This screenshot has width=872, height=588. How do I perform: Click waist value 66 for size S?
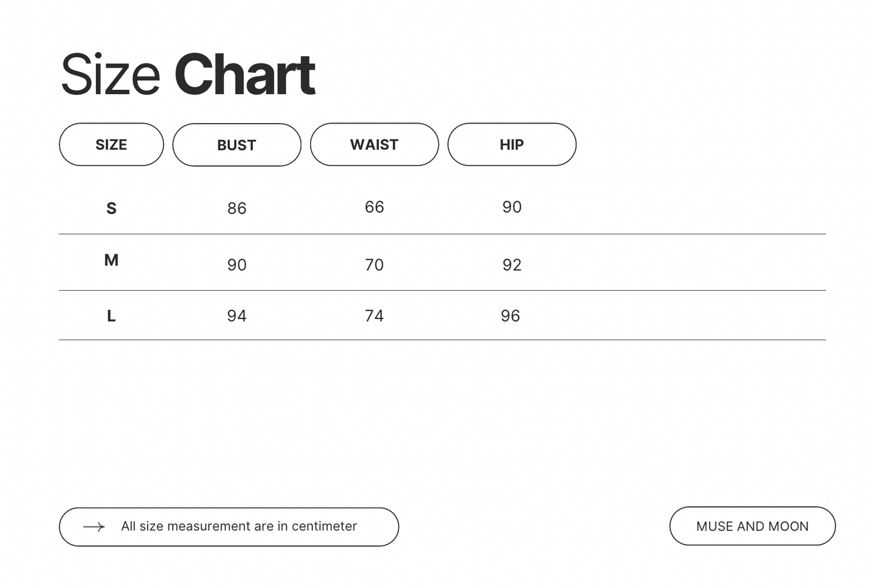(x=374, y=207)
